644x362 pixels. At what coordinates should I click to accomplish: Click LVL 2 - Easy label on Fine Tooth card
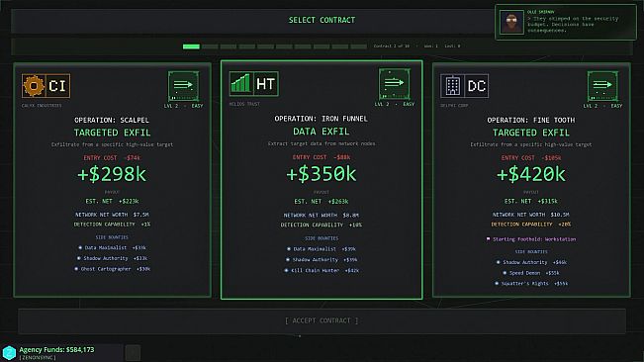point(602,106)
